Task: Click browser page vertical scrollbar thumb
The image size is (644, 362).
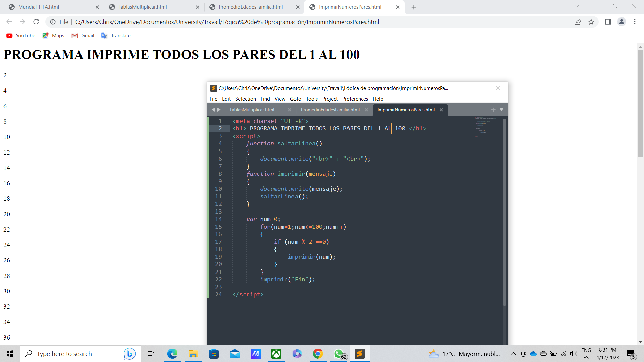Action: [x=640, y=103]
